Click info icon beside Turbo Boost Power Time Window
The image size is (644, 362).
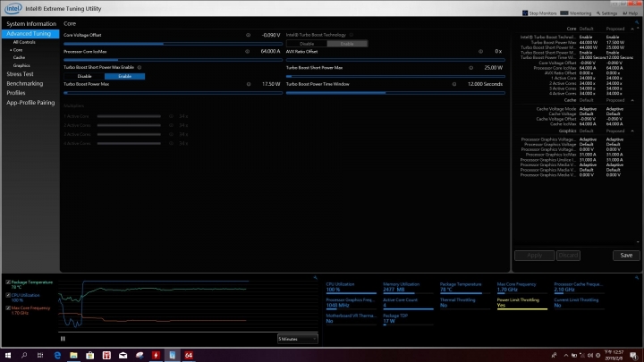pos(454,84)
